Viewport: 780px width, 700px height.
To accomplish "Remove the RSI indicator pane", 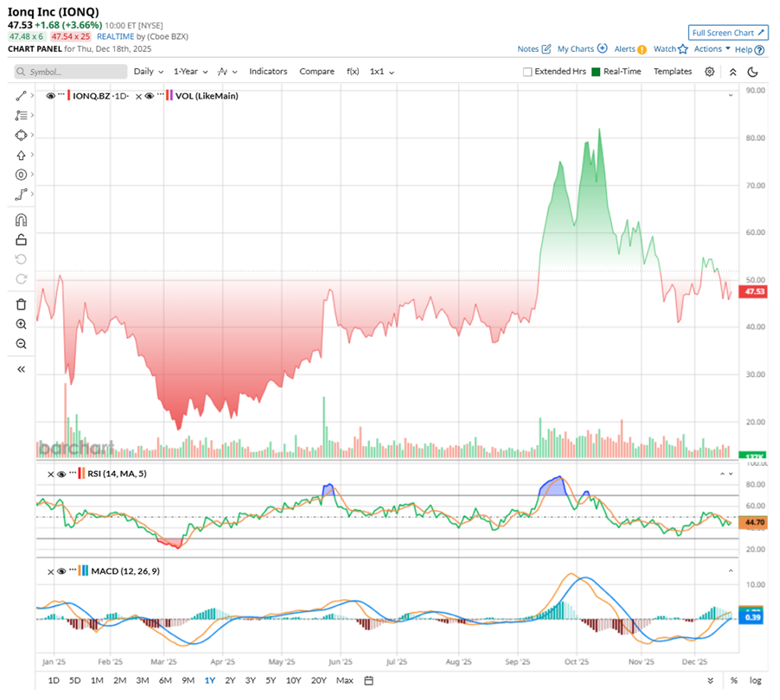I will pyautogui.click(x=50, y=474).
